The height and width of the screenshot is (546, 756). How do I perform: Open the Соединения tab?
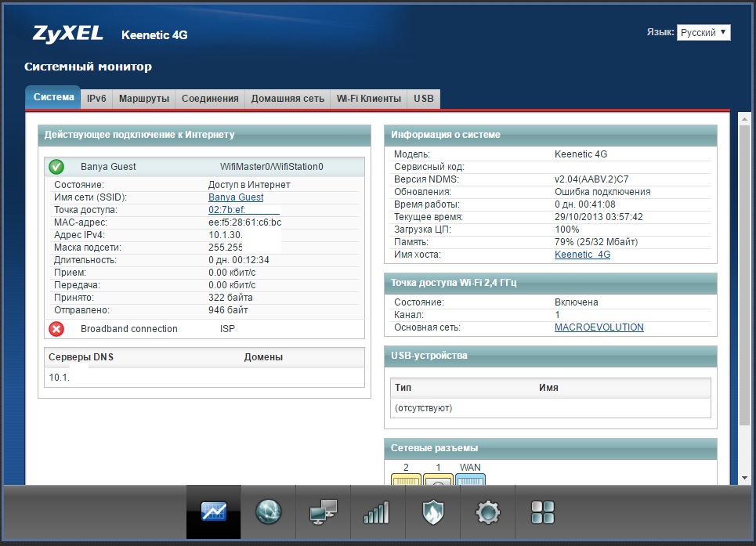tap(210, 99)
